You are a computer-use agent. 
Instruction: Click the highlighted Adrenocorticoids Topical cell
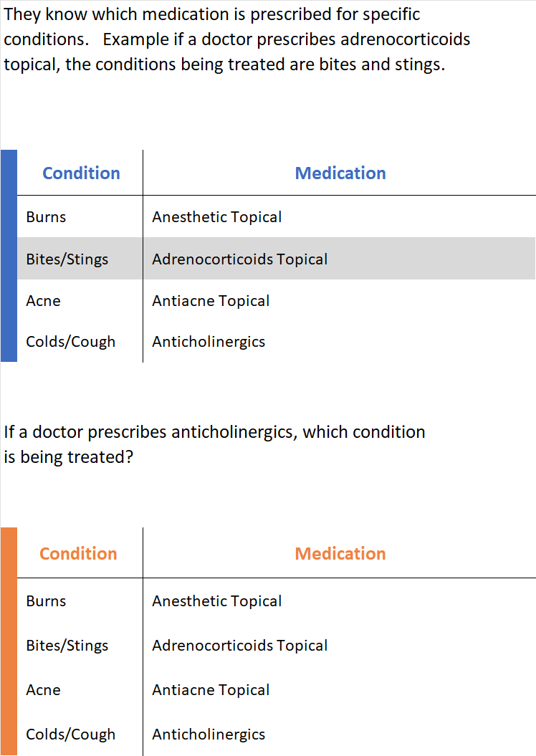click(239, 259)
